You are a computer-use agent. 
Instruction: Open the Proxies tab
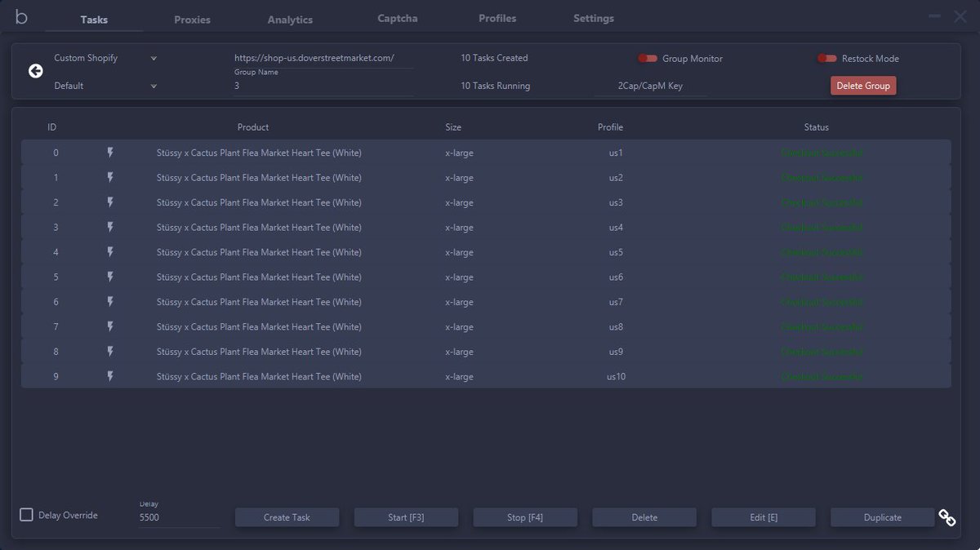(x=192, y=20)
